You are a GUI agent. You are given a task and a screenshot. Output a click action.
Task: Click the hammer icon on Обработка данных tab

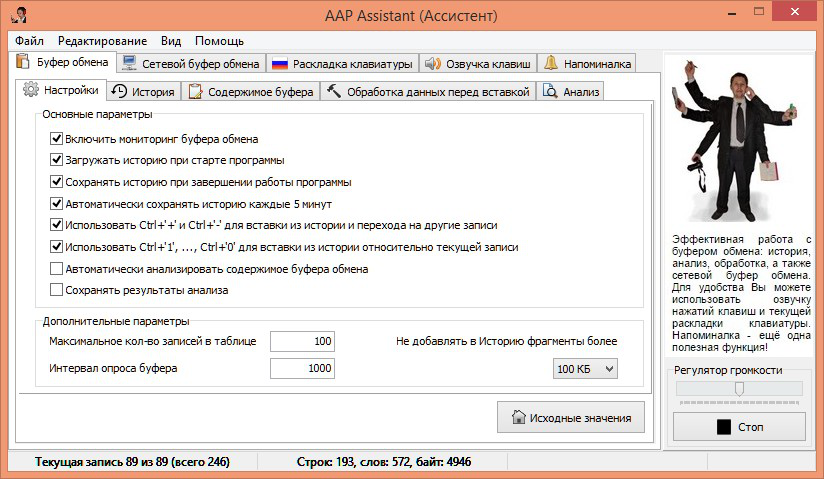[334, 91]
